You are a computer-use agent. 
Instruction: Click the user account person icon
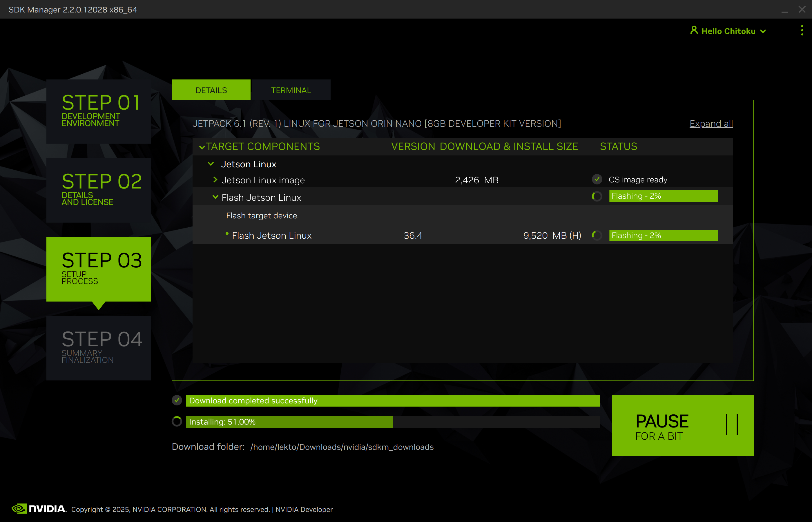click(x=693, y=30)
